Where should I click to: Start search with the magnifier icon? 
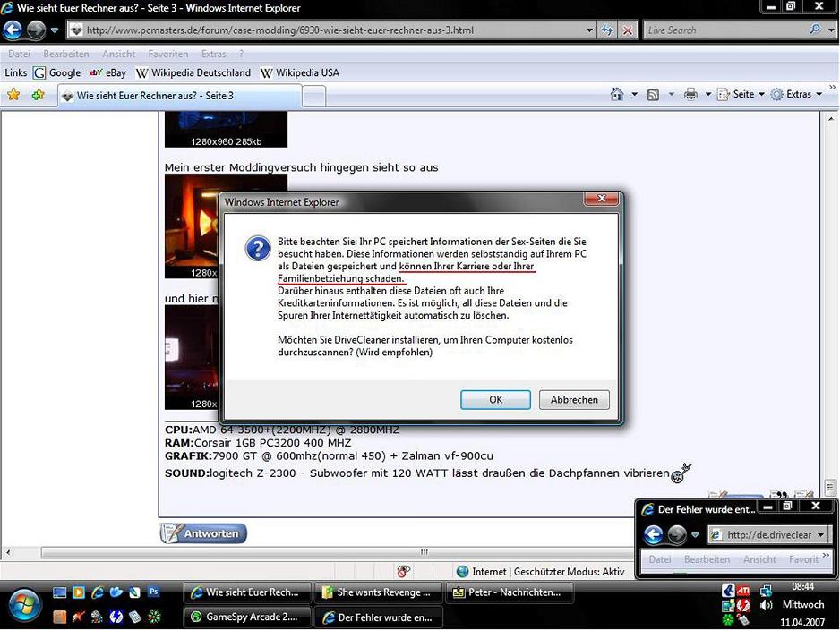[x=815, y=30]
